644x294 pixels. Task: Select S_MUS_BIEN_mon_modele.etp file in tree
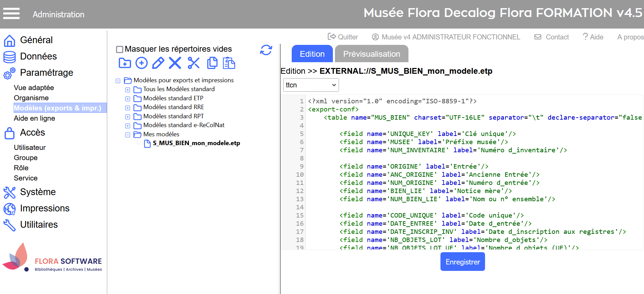pos(196,143)
